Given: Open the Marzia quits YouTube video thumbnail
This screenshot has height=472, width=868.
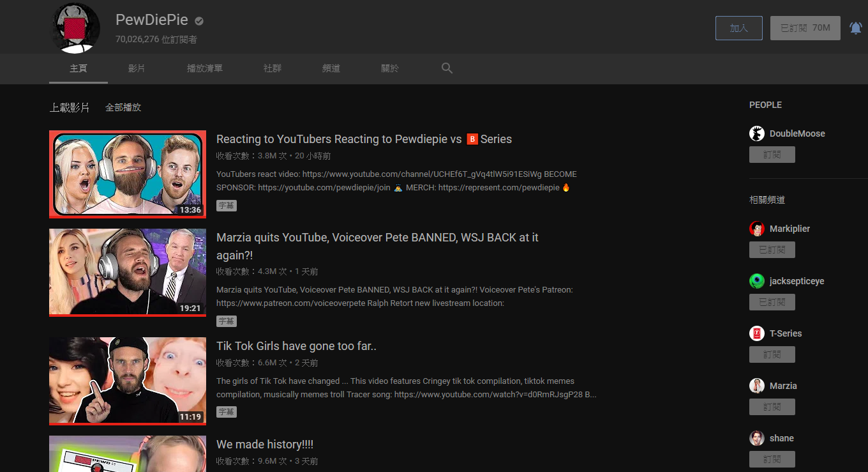Looking at the screenshot, I should point(128,273).
